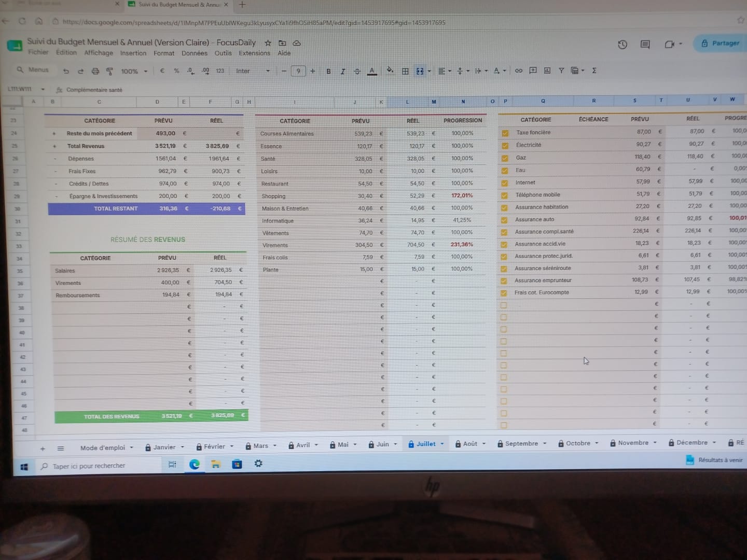The height and width of the screenshot is (560, 747).
Task: Toggle the Eau checkbox
Action: point(504,171)
